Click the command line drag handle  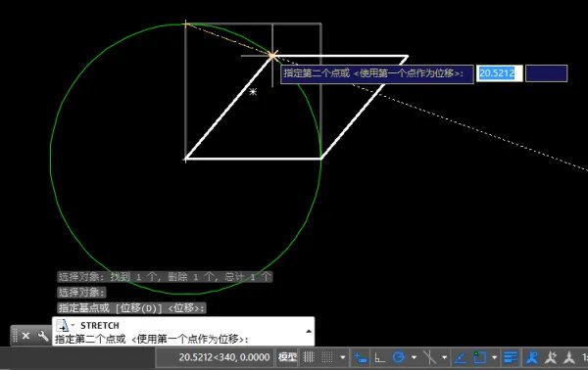coord(16,336)
